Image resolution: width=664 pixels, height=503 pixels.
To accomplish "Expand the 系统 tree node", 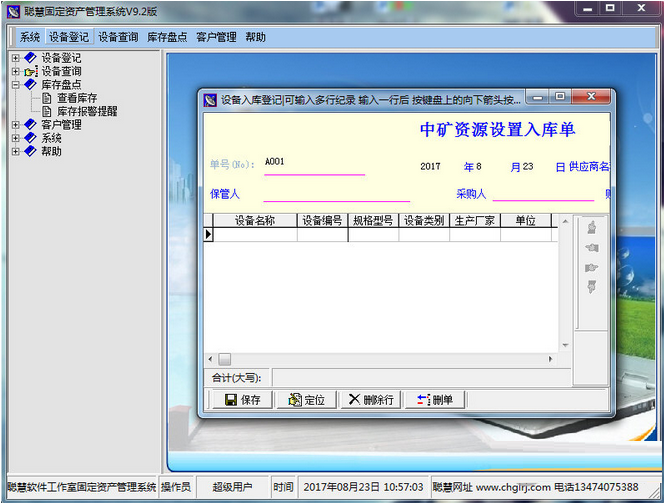I will [16, 138].
